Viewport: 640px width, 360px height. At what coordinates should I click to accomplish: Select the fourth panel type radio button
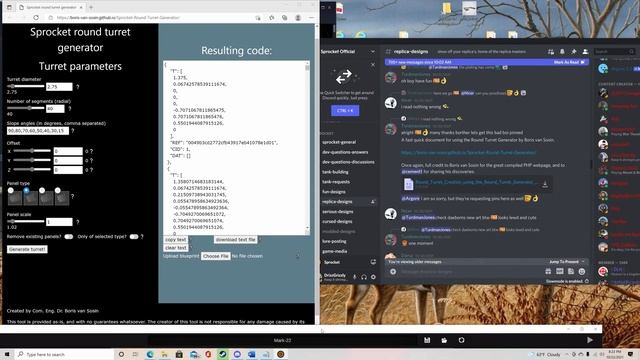[x=58, y=190]
